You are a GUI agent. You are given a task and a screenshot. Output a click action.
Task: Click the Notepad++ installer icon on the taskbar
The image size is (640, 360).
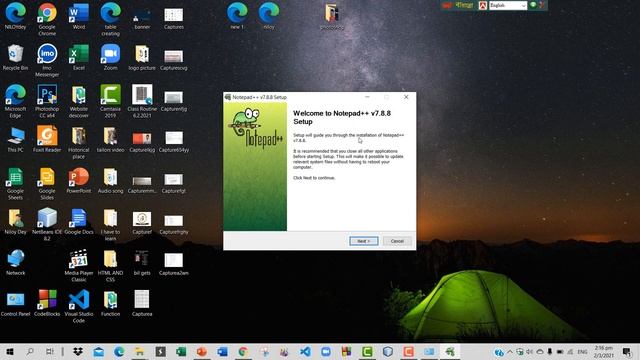(x=450, y=351)
